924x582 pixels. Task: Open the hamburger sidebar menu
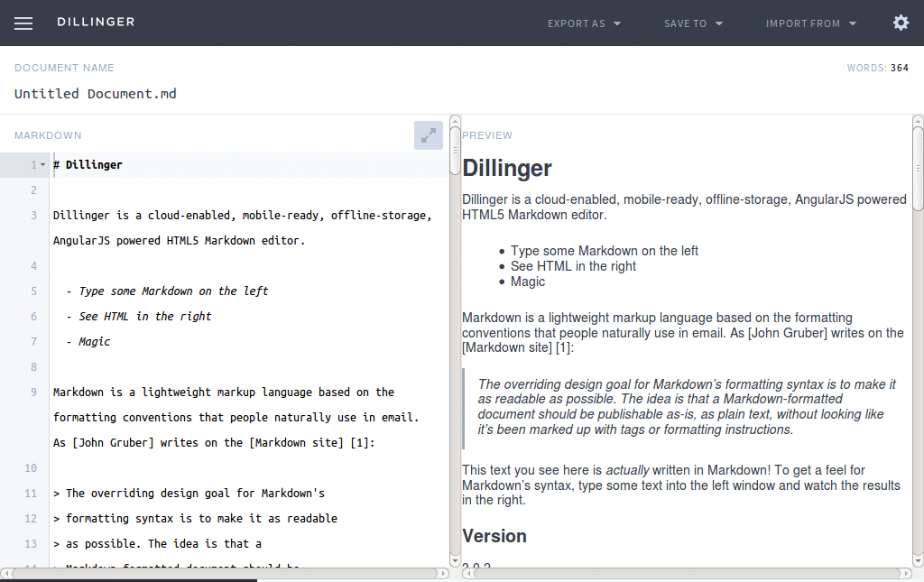click(x=23, y=23)
